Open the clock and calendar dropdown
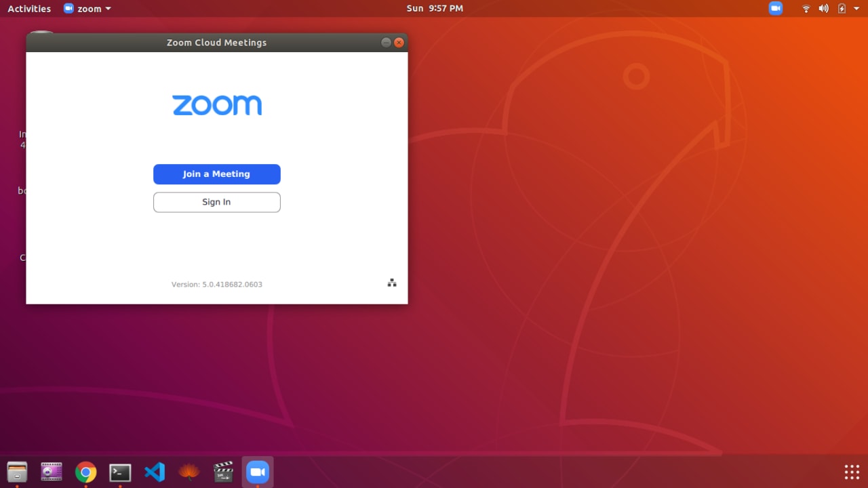 pyautogui.click(x=434, y=8)
